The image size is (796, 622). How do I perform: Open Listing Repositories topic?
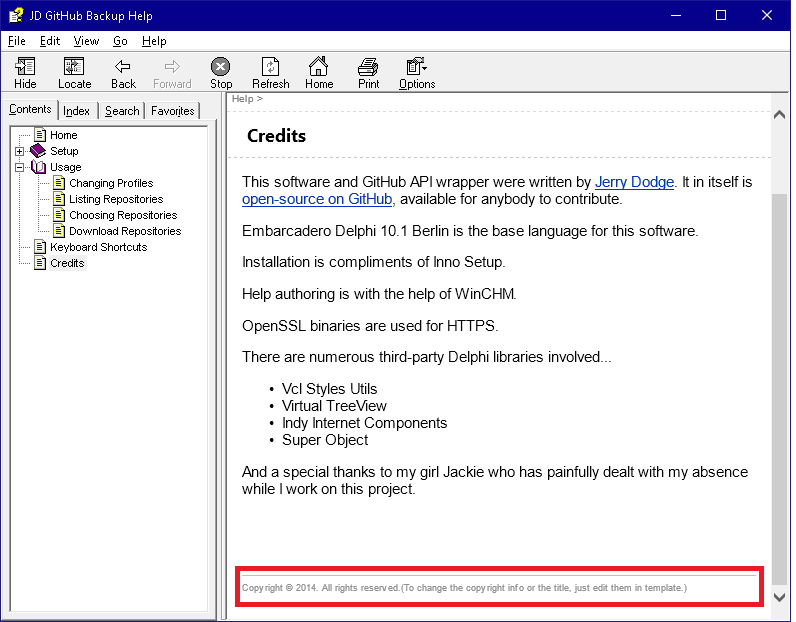point(116,199)
